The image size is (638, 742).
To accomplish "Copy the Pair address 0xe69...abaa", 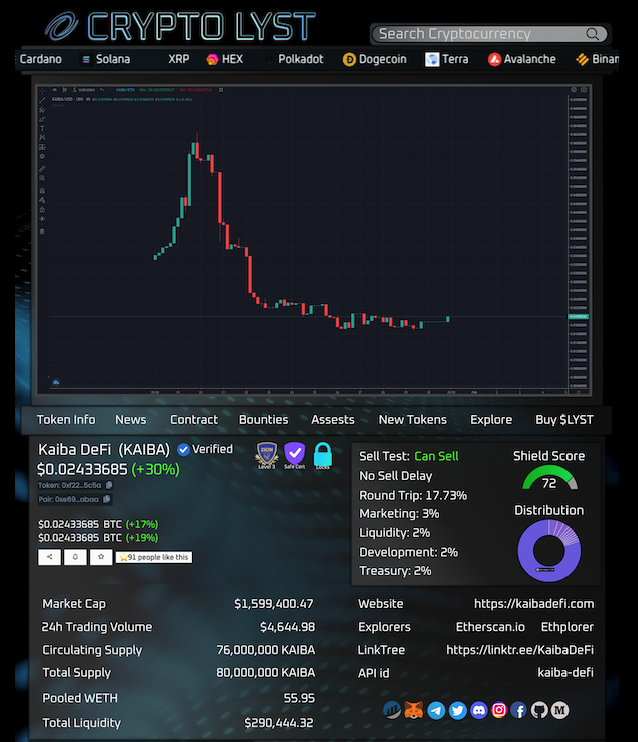I will click(106, 499).
